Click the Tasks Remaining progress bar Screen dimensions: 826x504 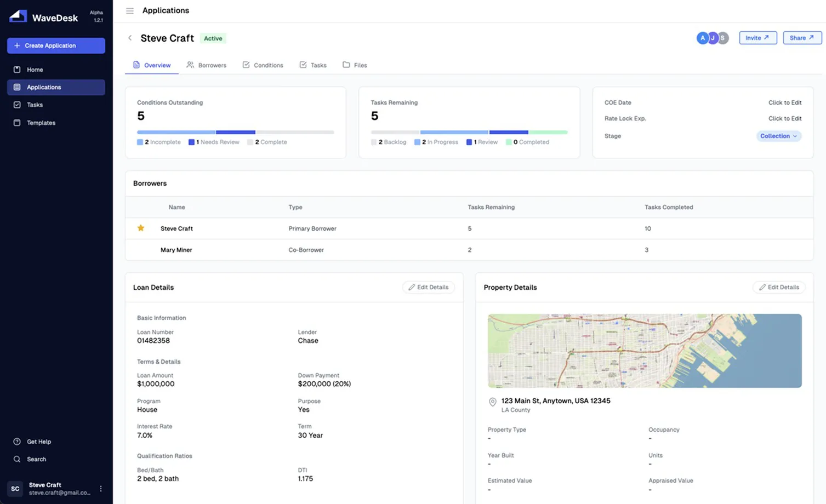469,132
